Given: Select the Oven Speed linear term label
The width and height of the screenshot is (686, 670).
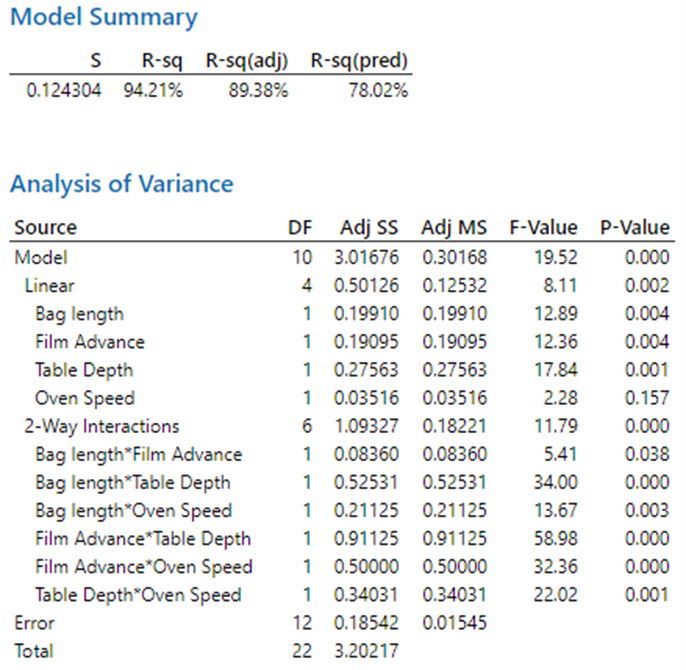Looking at the screenshot, I should [x=84, y=398].
